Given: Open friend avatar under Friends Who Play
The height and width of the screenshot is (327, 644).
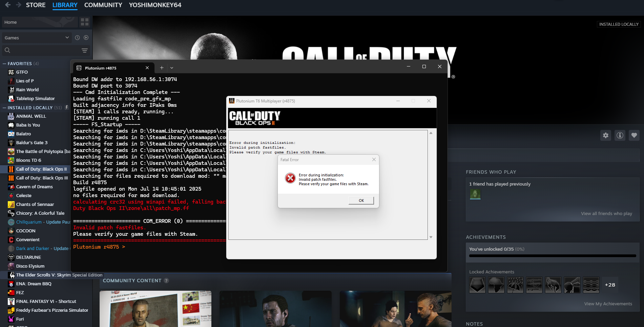Looking at the screenshot, I should pyautogui.click(x=475, y=194).
